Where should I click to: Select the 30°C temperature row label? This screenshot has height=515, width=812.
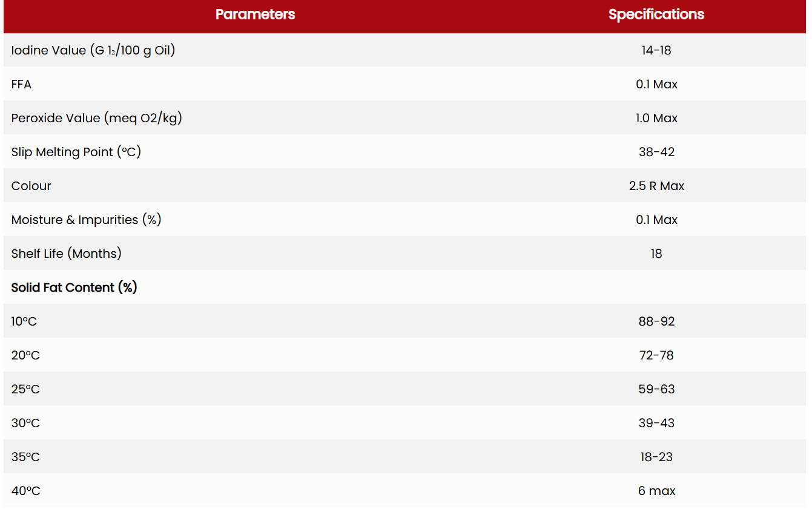pos(25,423)
